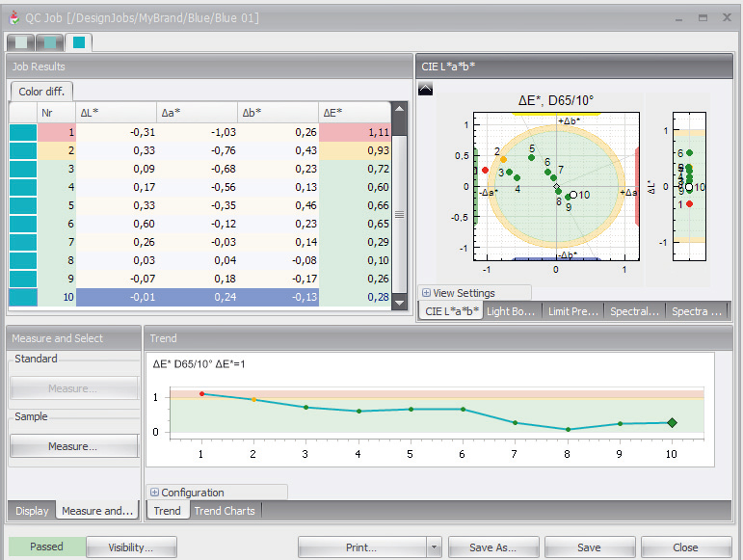This screenshot has width=743, height=560.
Task: Sort by the Δb* column header
Action: point(278,113)
